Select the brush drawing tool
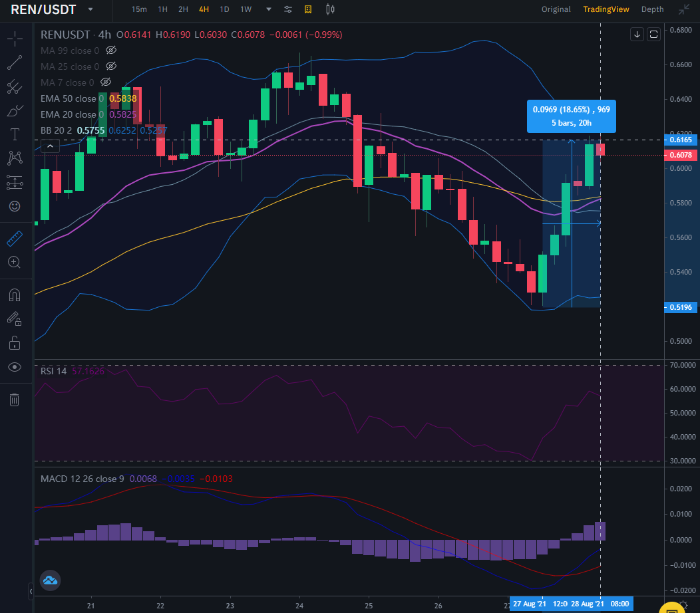Screen dimensions: 700x613 click(x=15, y=110)
